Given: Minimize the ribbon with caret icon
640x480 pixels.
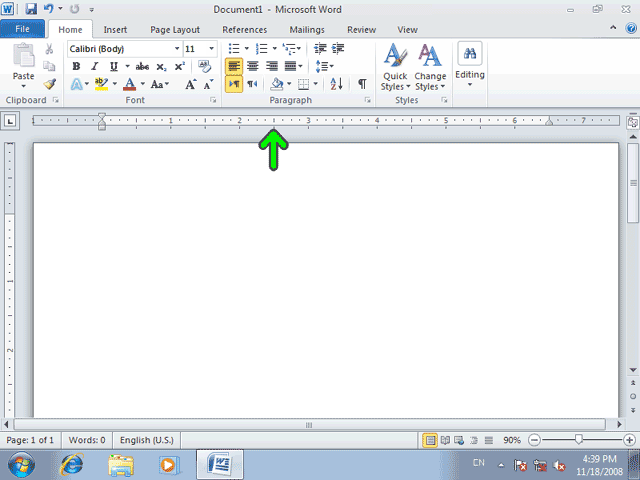Looking at the screenshot, I should click(613, 28).
